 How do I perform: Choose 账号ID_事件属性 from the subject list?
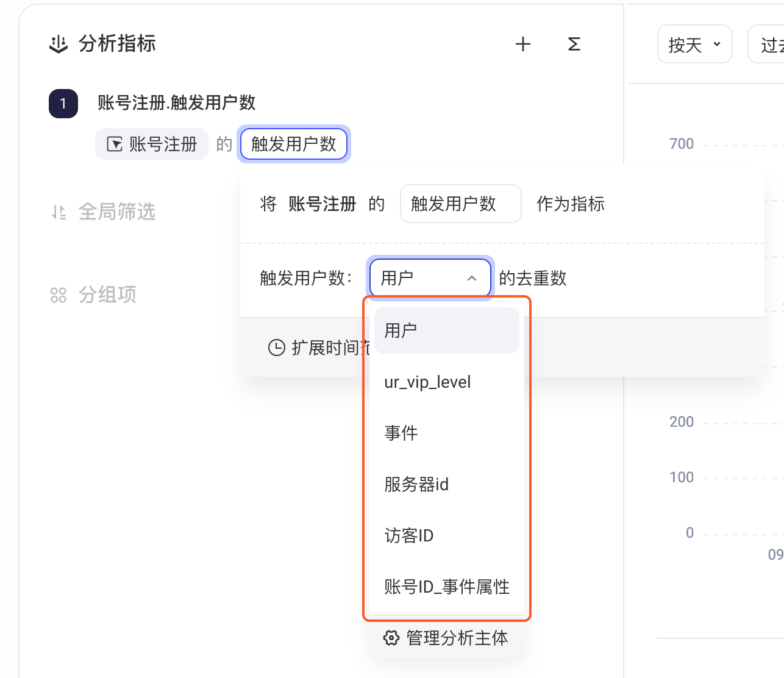[x=447, y=587]
